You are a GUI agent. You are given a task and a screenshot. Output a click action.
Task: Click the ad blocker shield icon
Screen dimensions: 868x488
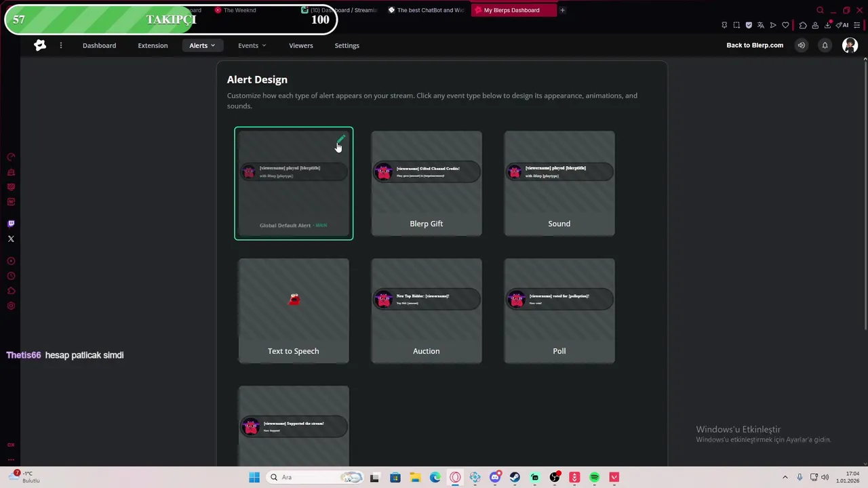pyautogui.click(x=749, y=25)
